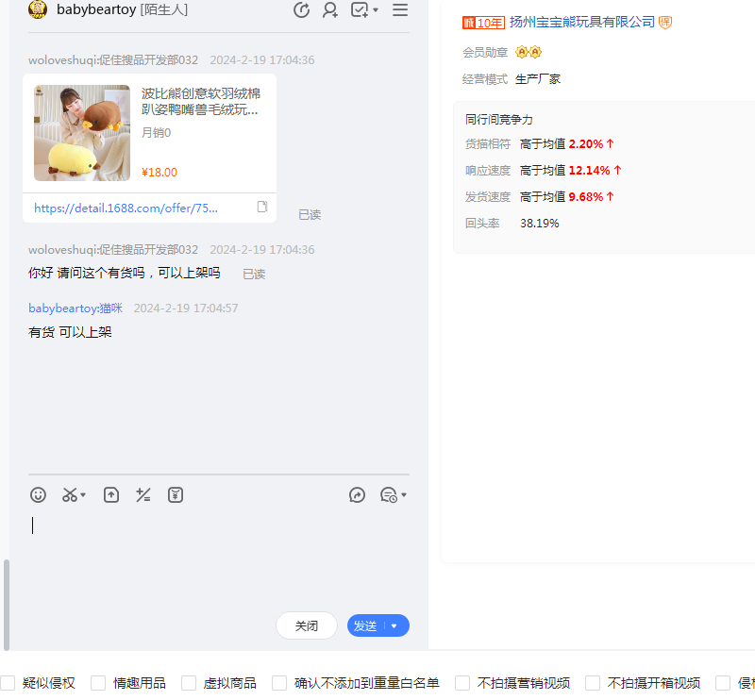Open chat history clock icon
Viewport: 755px width, 700px height.
(x=301, y=9)
